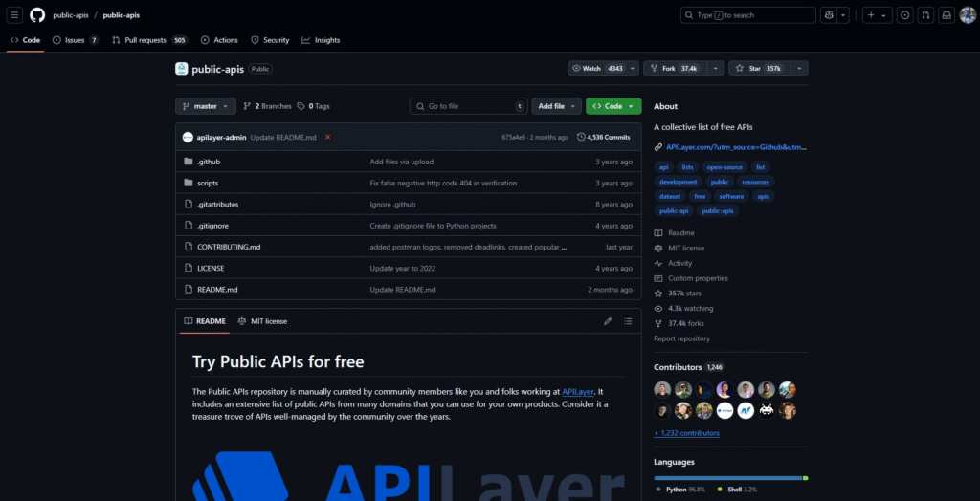Open the green Code dropdown
Image resolution: width=980 pixels, height=501 pixels.
click(x=613, y=106)
